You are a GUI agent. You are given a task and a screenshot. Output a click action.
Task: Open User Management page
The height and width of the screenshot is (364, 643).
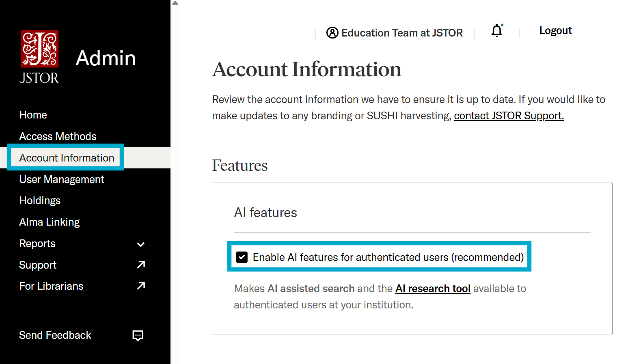coord(62,179)
